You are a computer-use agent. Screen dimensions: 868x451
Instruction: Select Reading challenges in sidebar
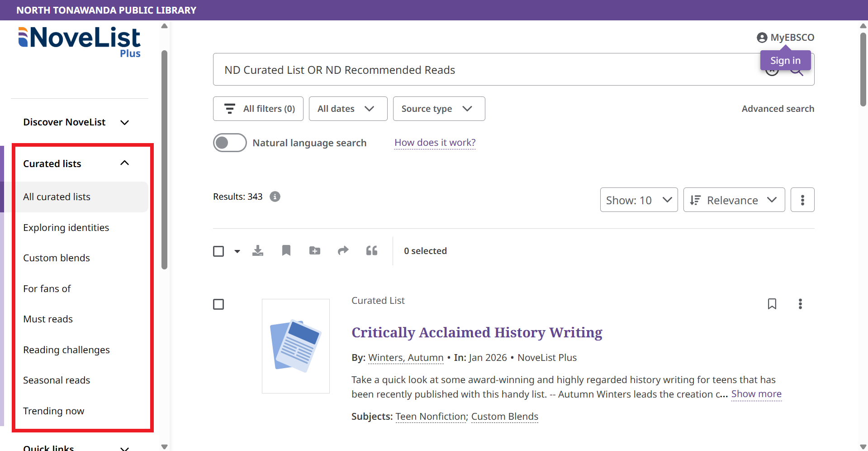click(66, 350)
